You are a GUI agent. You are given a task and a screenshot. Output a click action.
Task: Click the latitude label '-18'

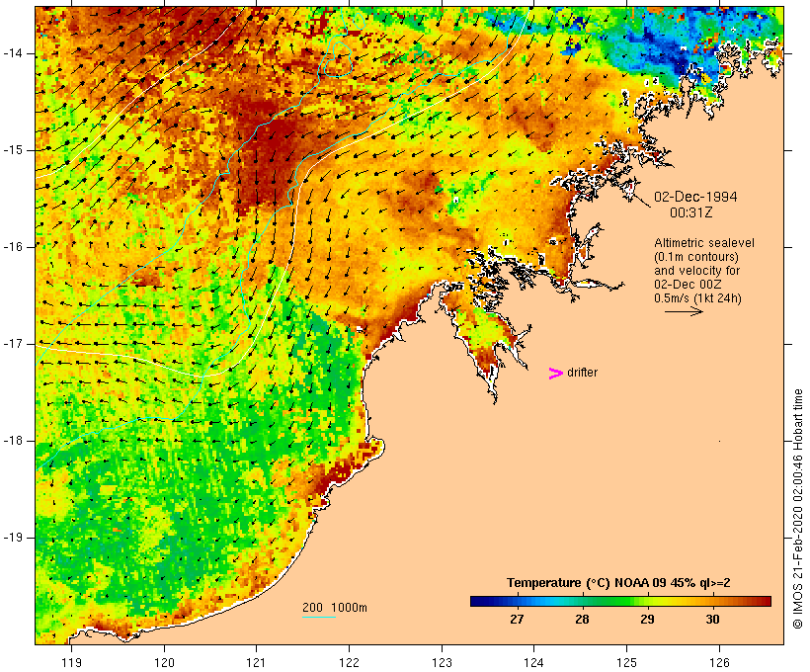(x=13, y=441)
